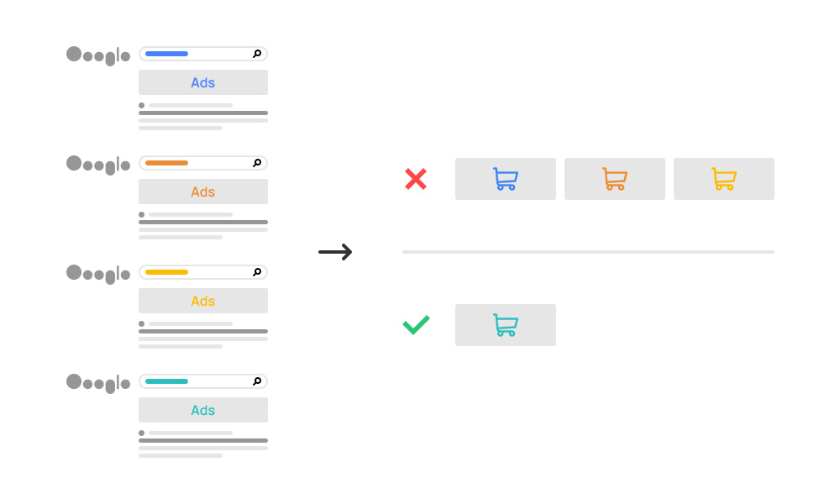The width and height of the screenshot is (840, 504).
Task: Click the search field with teal query
Action: click(x=203, y=381)
